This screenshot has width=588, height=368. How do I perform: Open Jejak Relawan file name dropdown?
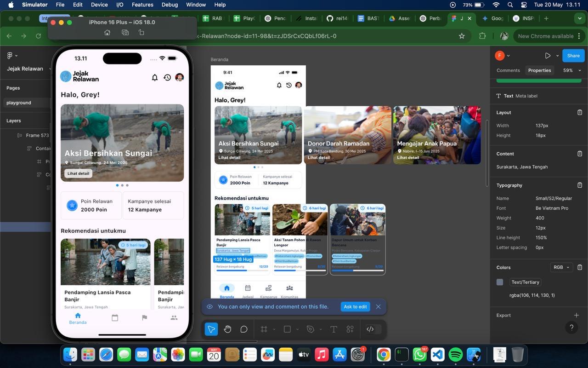(x=28, y=69)
